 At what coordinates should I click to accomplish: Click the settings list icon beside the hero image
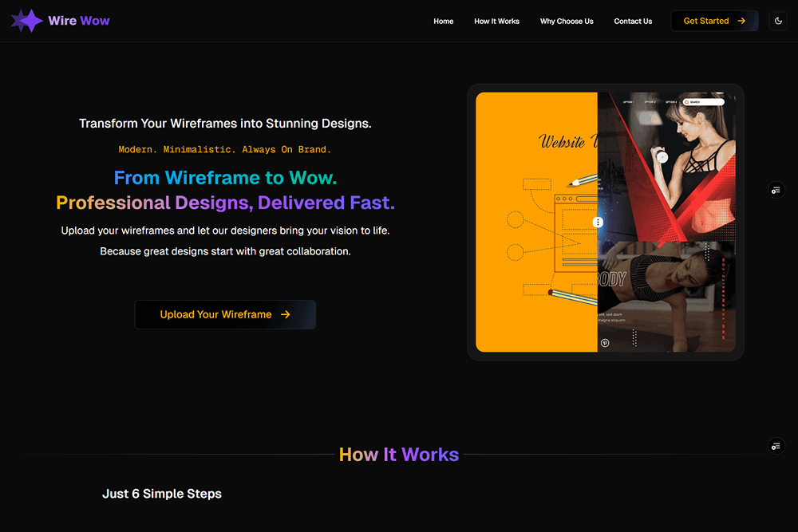[776, 190]
